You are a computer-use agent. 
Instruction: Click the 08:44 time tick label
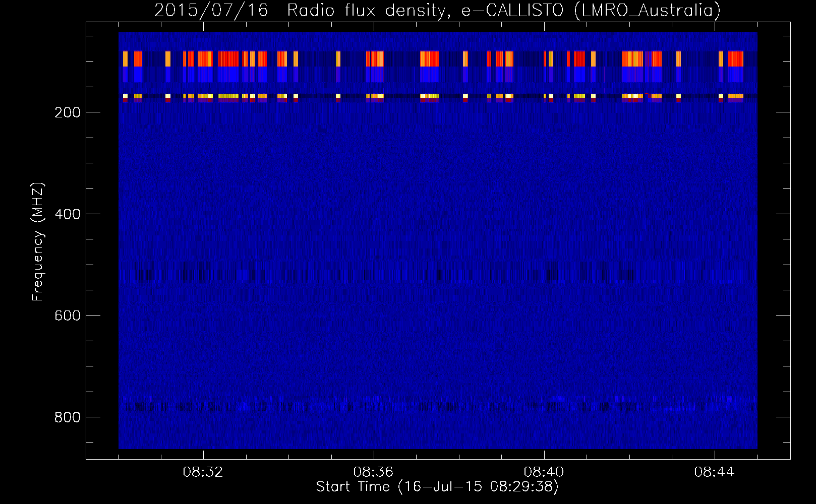714,472
